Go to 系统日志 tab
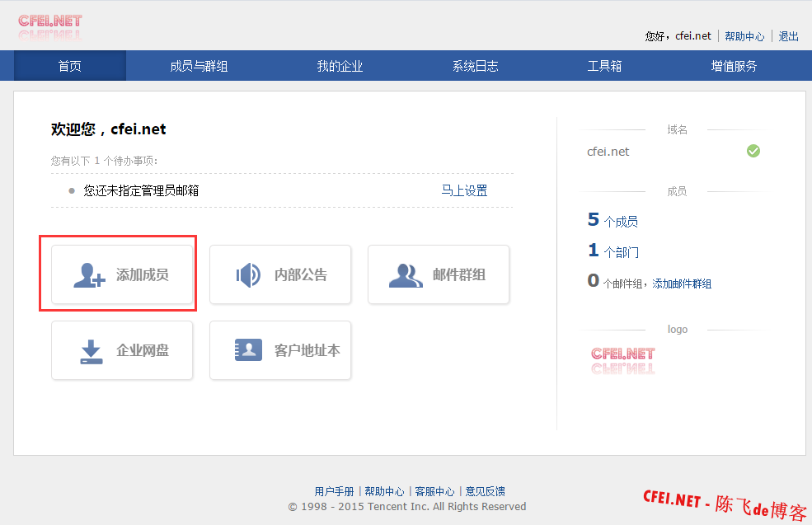The width and height of the screenshot is (812, 525). coord(475,66)
